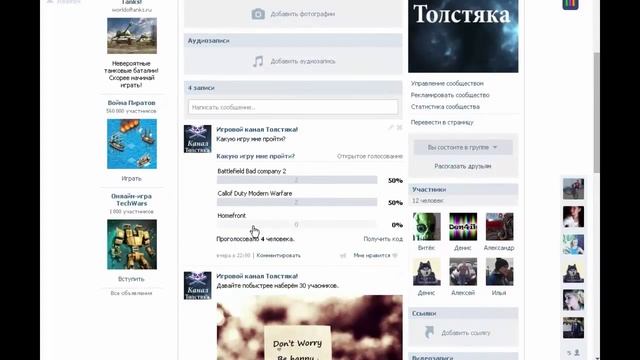640x360 pixels.
Task: Click Комментировать under the poll post
Action: coord(278,256)
